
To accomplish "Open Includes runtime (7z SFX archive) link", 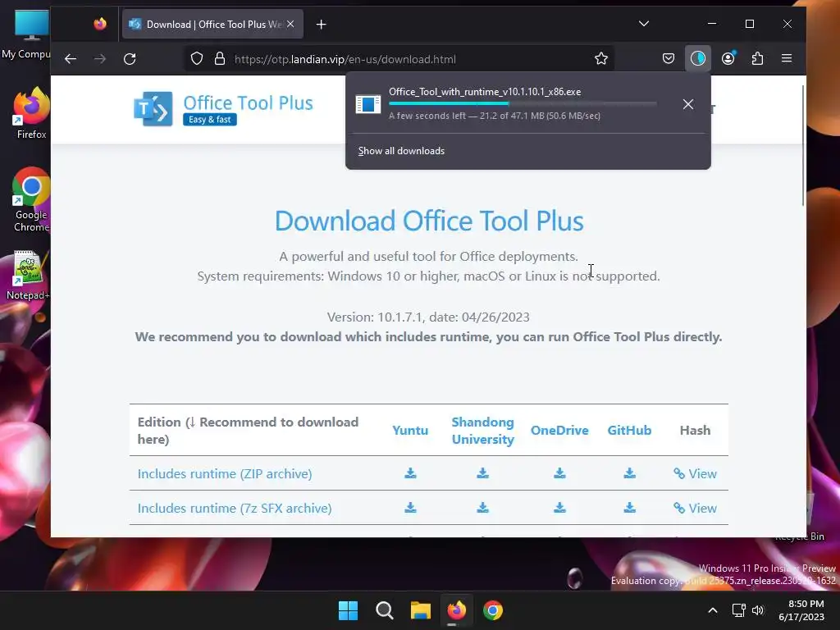I will [x=235, y=508].
